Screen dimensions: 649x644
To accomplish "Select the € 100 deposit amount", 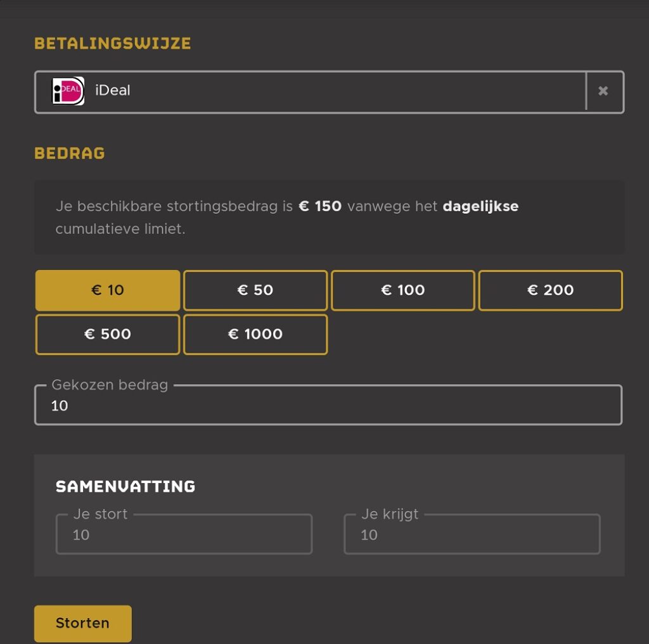I will pyautogui.click(x=402, y=290).
